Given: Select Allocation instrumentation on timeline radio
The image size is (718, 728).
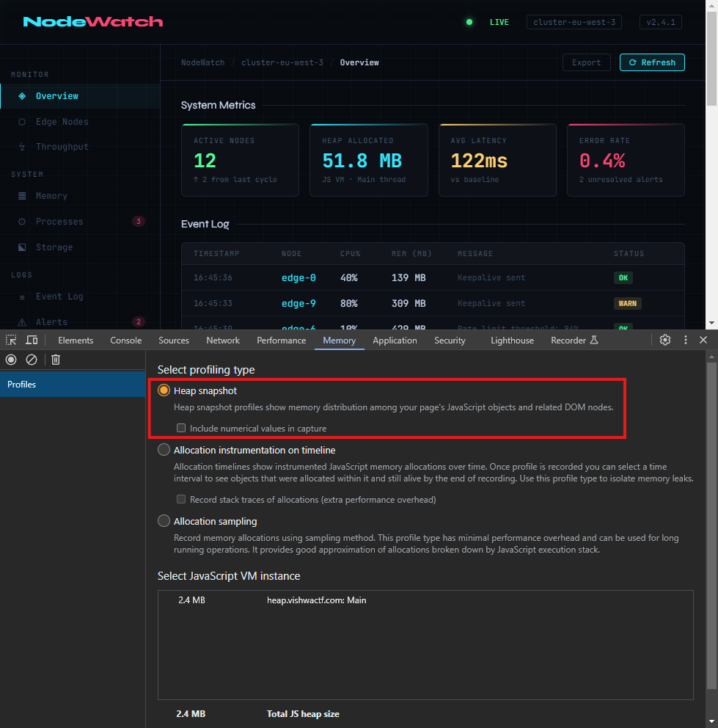Looking at the screenshot, I should pos(164,450).
